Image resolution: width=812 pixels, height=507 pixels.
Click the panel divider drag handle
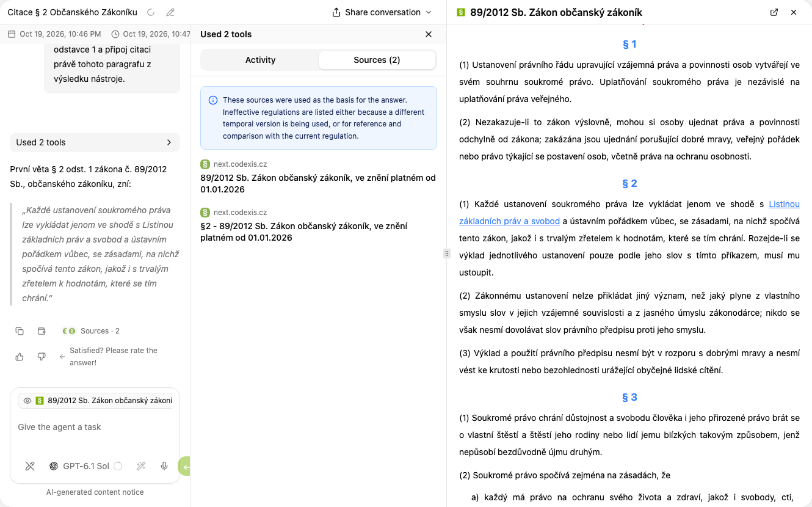446,253
